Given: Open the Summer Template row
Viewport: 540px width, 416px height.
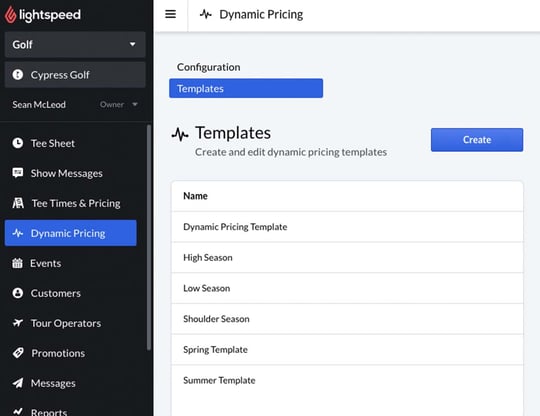Looking at the screenshot, I should coord(347,380).
